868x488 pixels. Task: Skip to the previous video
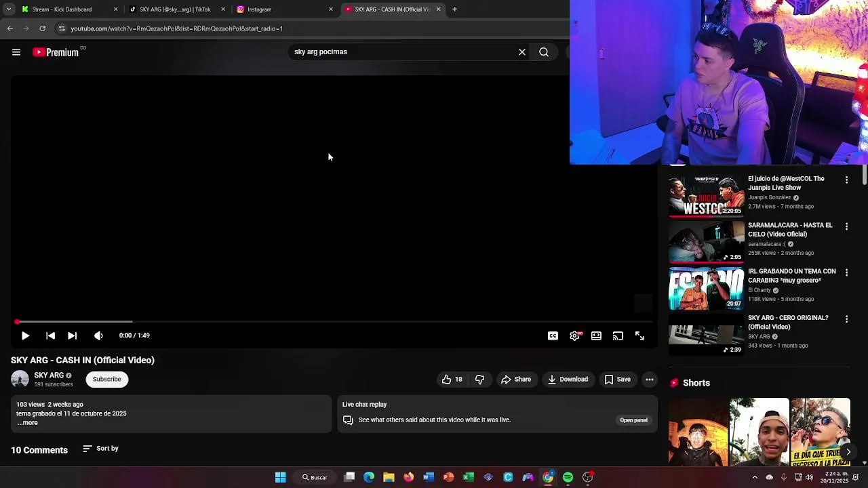coord(50,335)
